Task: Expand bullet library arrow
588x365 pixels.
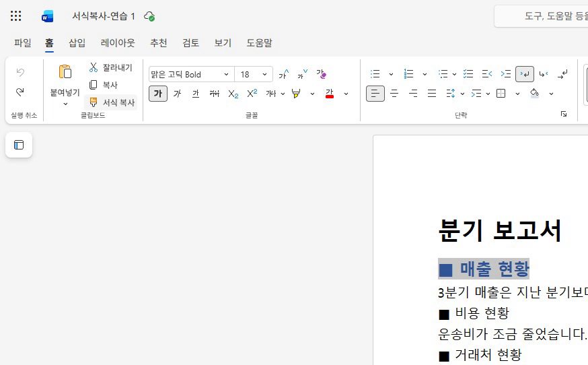Action: [x=391, y=74]
